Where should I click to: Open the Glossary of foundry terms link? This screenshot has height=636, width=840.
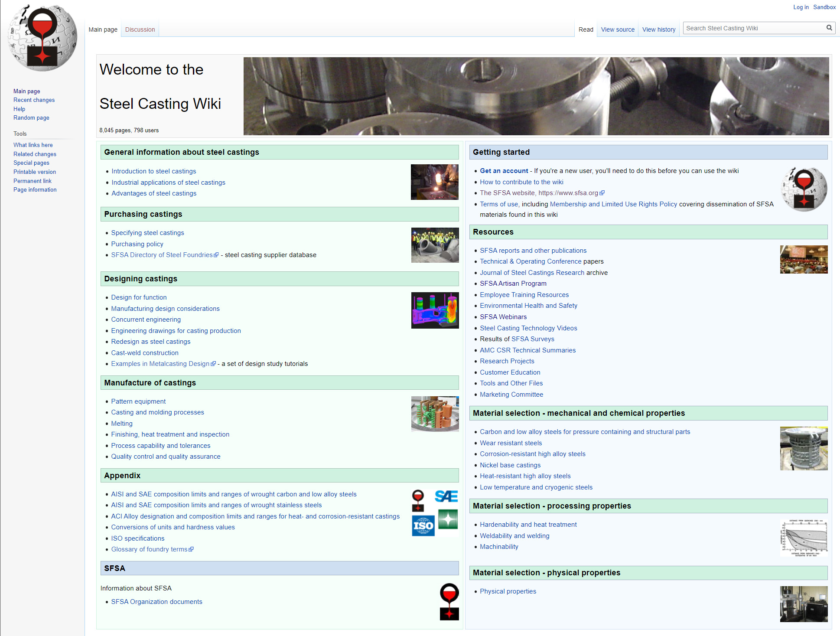click(149, 549)
